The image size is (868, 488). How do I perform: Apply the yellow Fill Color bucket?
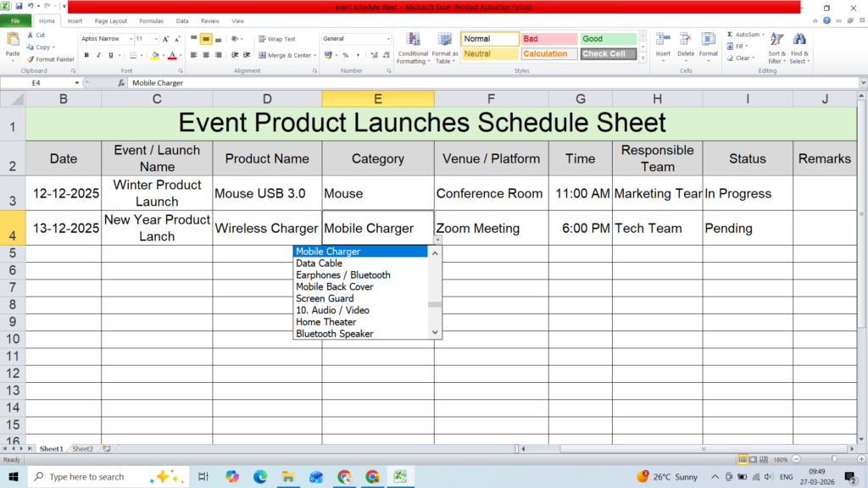tap(155, 55)
